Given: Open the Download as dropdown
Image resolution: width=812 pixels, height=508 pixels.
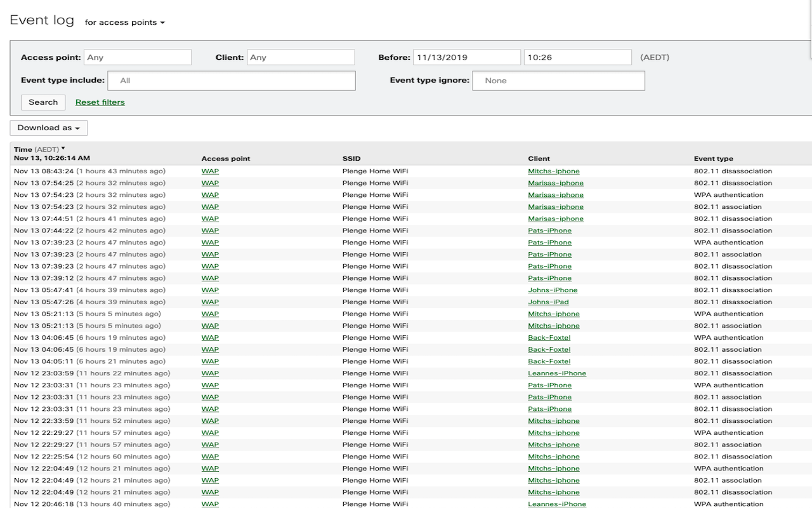Looking at the screenshot, I should point(49,128).
